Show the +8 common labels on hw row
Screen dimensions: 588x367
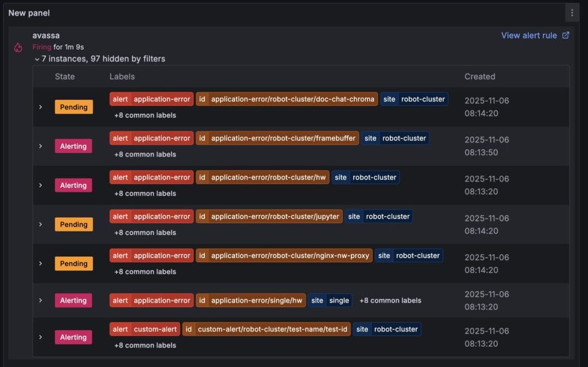[144, 193]
